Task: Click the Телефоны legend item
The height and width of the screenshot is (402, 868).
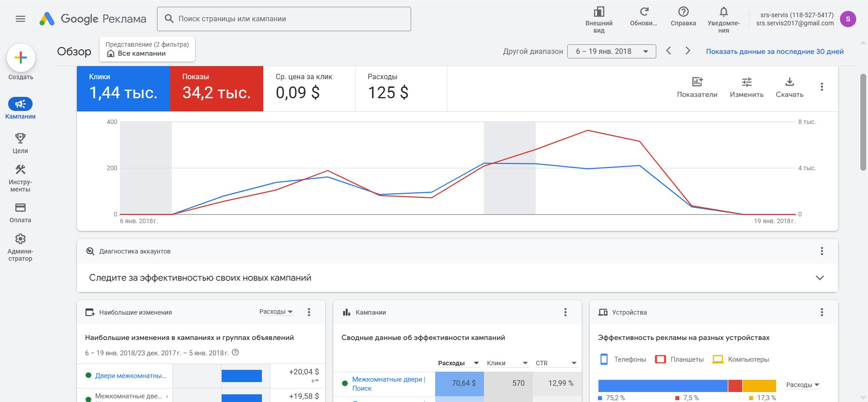Action: coord(623,359)
